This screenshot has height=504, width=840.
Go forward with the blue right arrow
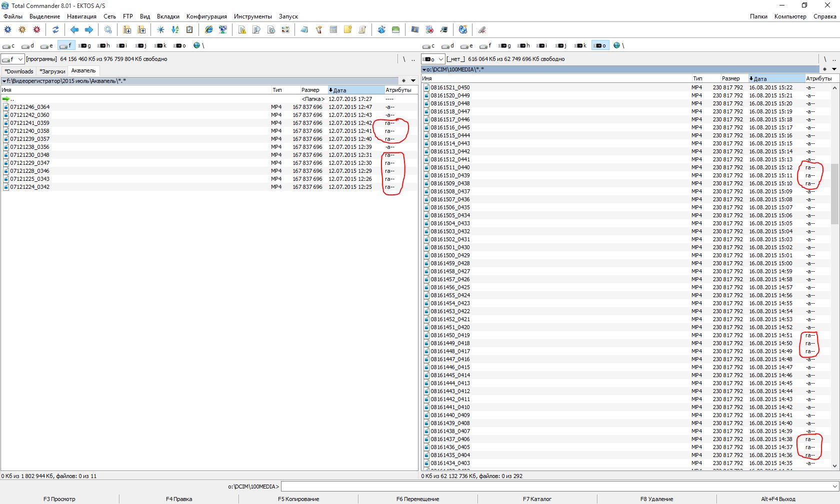click(89, 30)
